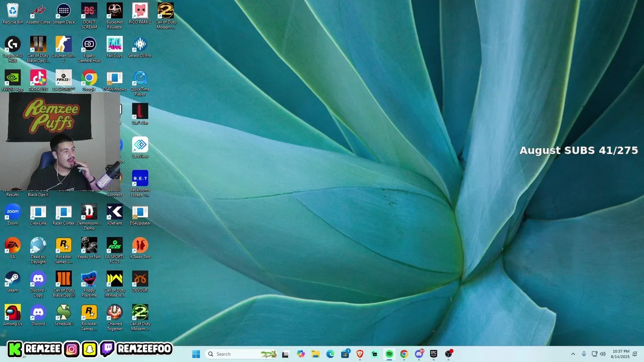
Task: Open the notifications bell in the system tray
Action: pos(635,354)
